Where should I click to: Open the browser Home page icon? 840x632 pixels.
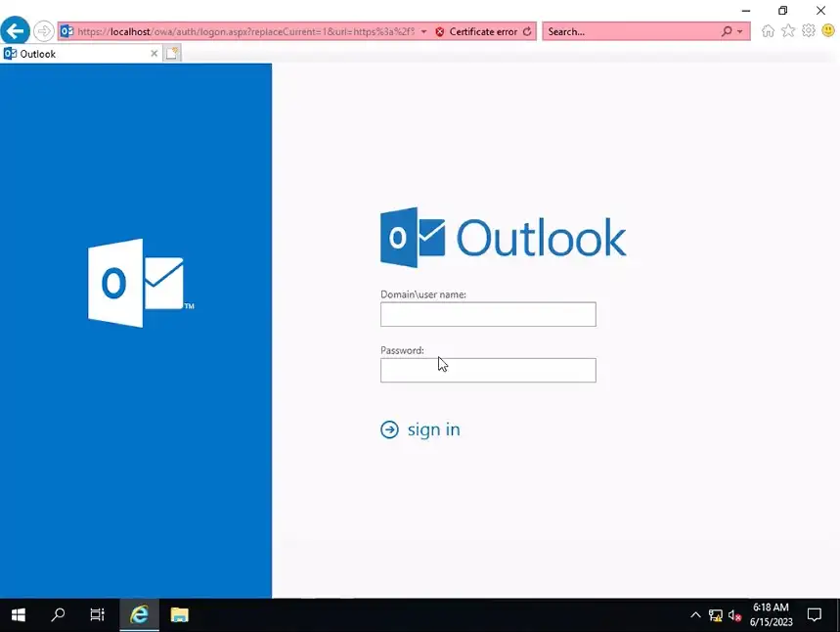(768, 31)
